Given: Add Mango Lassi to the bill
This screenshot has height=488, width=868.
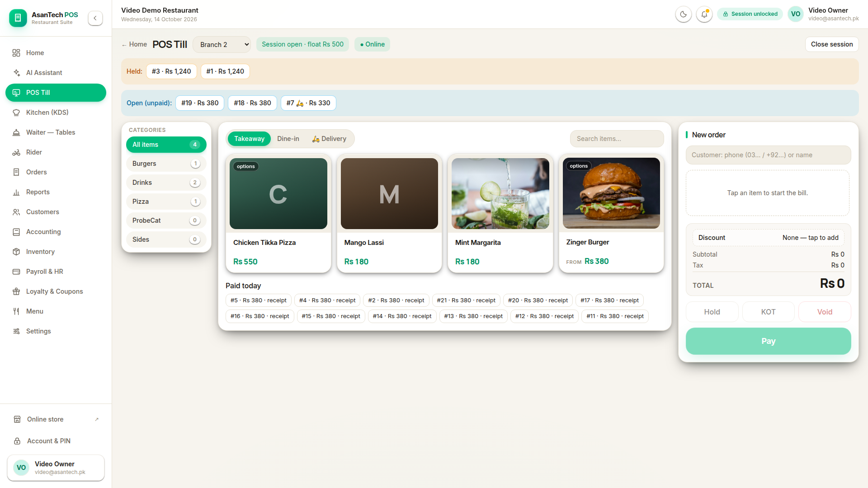Looking at the screenshot, I should click(389, 213).
